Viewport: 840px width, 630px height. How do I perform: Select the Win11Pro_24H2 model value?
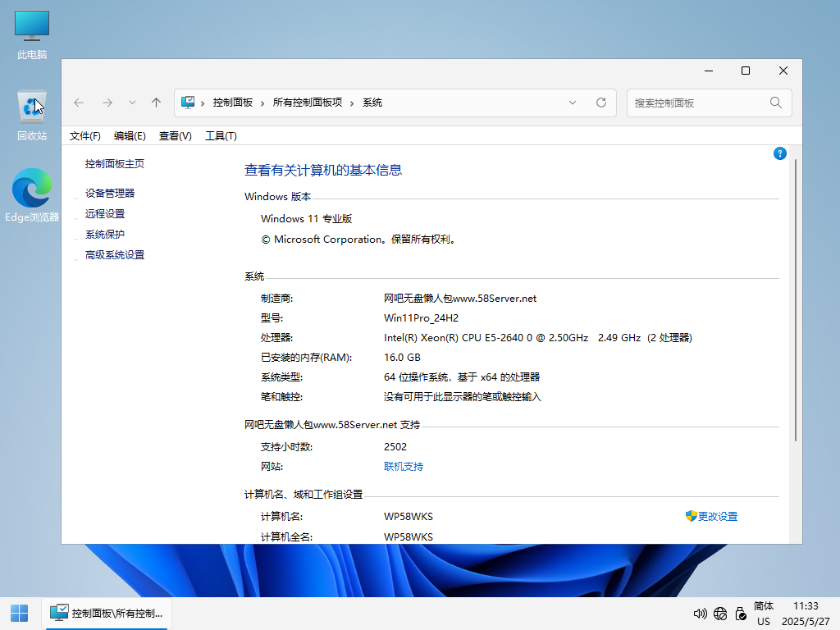tap(421, 318)
